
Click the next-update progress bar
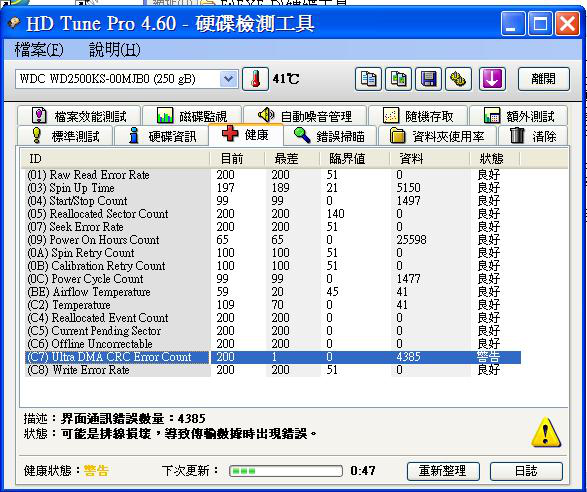click(x=286, y=471)
